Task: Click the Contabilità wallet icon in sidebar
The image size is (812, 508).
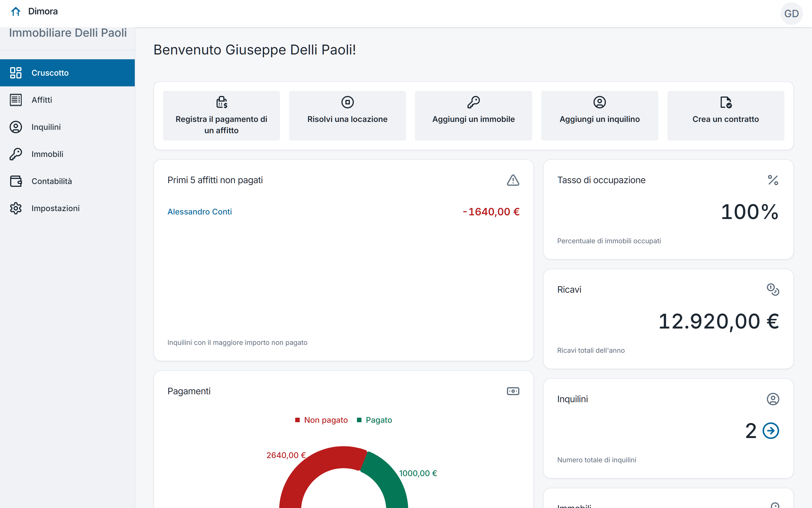Action: (x=16, y=181)
